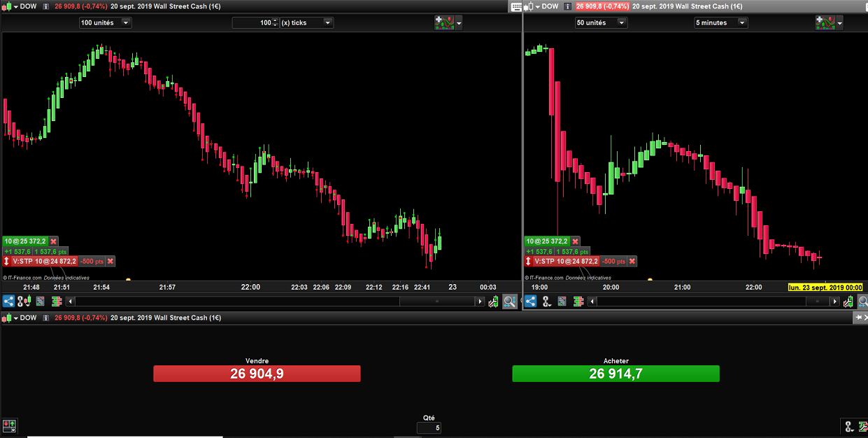
Task: Click the yellow lun. 23 sept. 2019 00:00 date label
Action: click(825, 288)
